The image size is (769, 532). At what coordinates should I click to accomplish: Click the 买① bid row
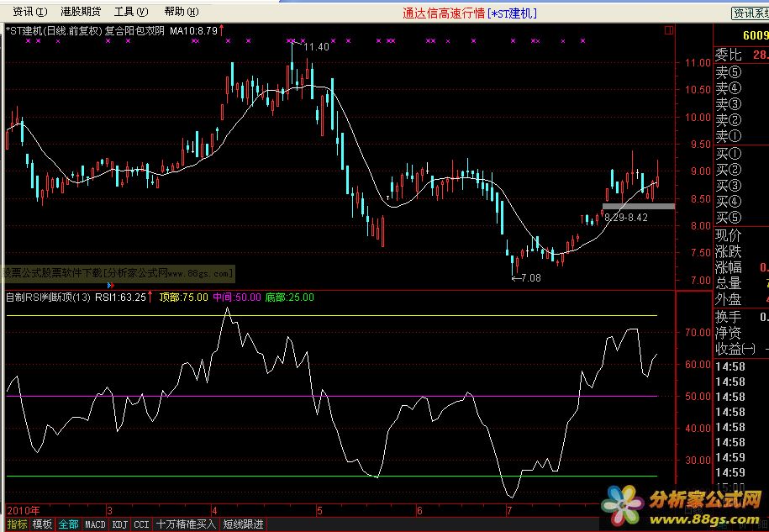[x=741, y=154]
